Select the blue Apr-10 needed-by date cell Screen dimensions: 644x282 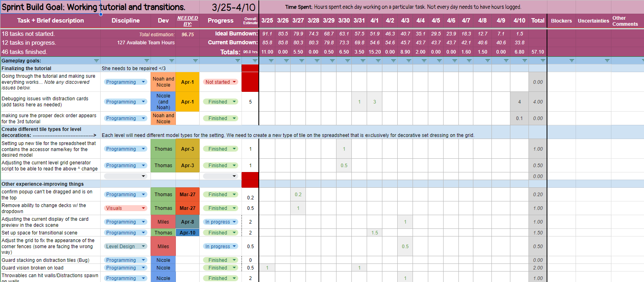187,233
